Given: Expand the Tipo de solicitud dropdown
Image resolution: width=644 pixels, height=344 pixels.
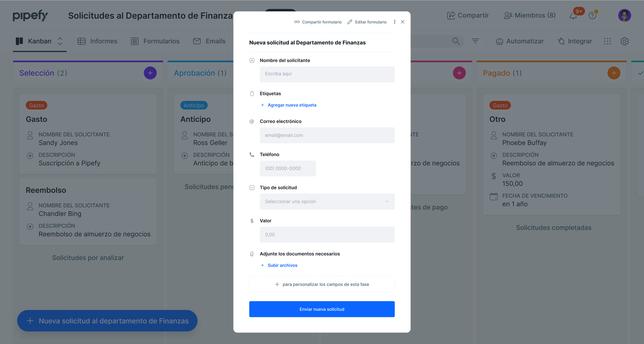Looking at the screenshot, I should [x=327, y=202].
